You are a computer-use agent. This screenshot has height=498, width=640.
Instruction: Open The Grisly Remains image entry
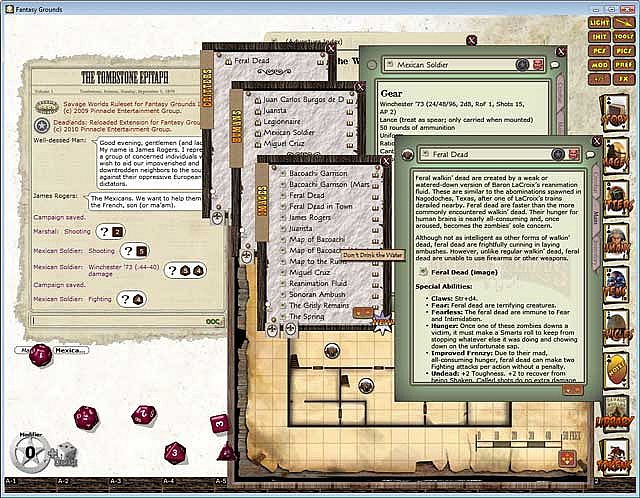(x=319, y=306)
